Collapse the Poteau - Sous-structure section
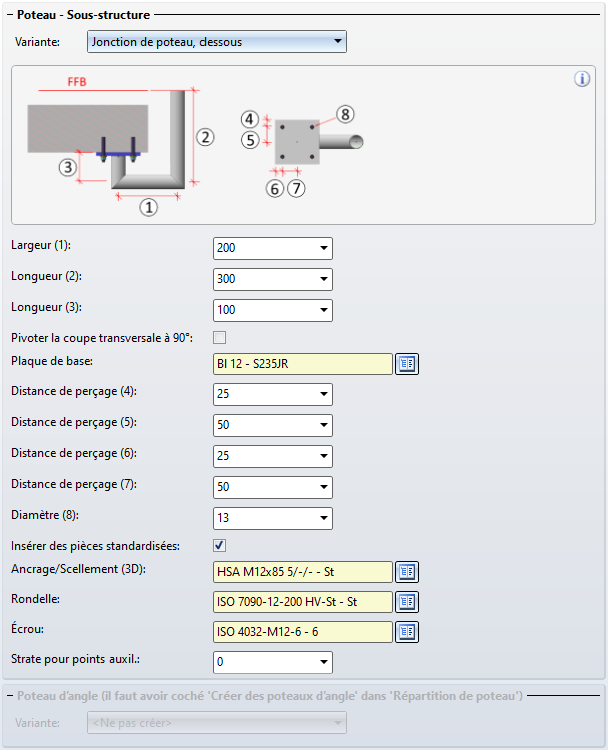608x750 pixels. click(10, 16)
